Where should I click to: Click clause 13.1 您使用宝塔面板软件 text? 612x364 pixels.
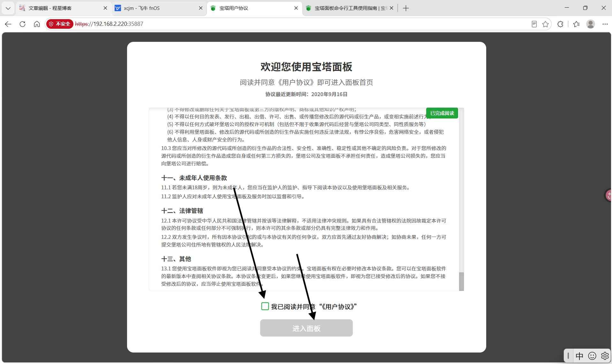(304, 276)
